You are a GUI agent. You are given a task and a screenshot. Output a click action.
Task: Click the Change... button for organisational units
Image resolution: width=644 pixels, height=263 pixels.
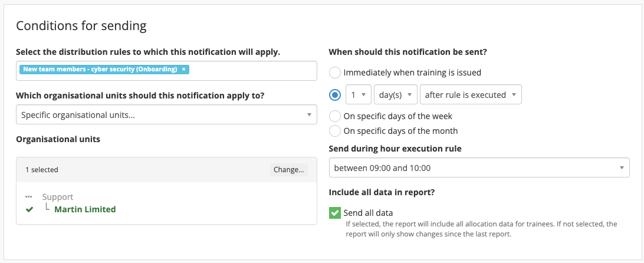click(288, 170)
